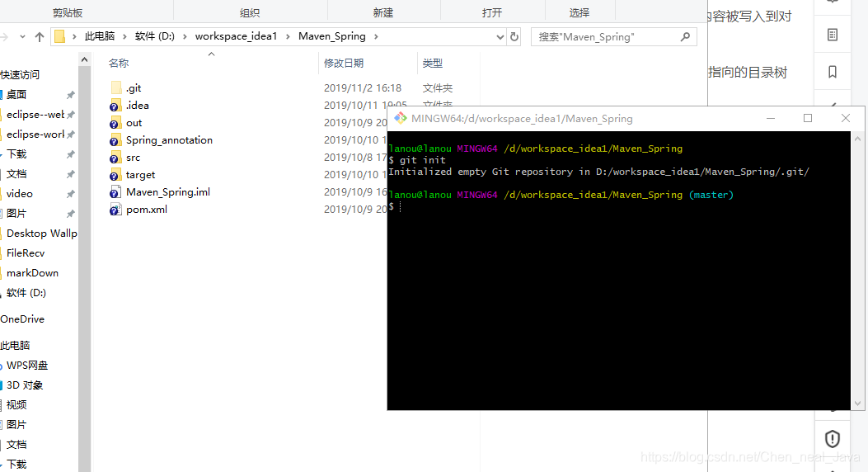Screen dimensions: 868x472
Task: Toggle pin beside 下载 in quick access
Action: (x=70, y=154)
